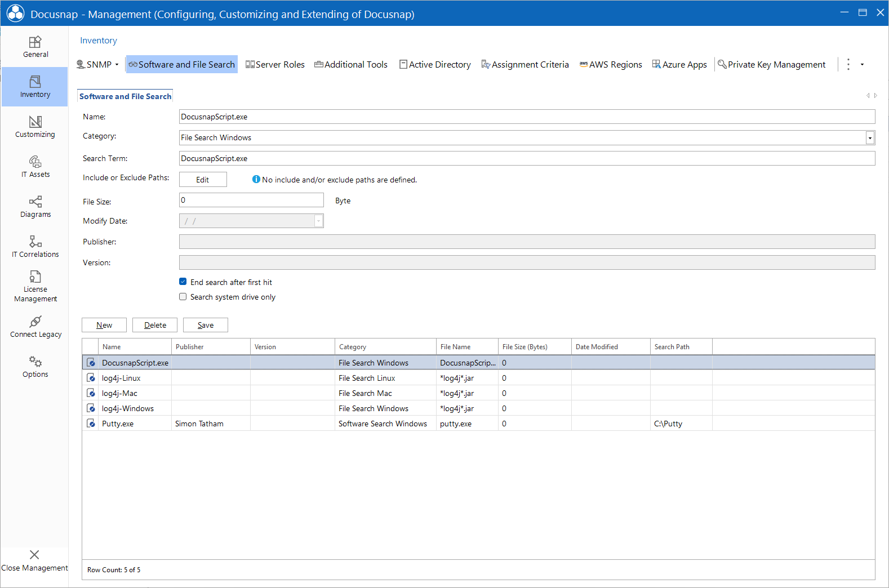The height and width of the screenshot is (588, 889).
Task: Open AWS Regions toolbar item
Action: 611,64
